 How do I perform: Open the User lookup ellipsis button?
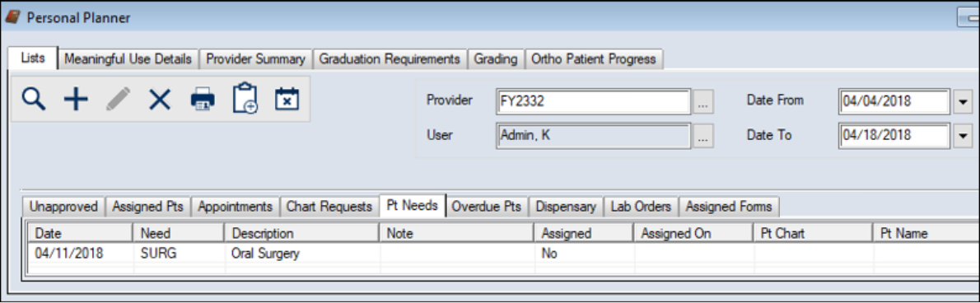[x=703, y=136]
